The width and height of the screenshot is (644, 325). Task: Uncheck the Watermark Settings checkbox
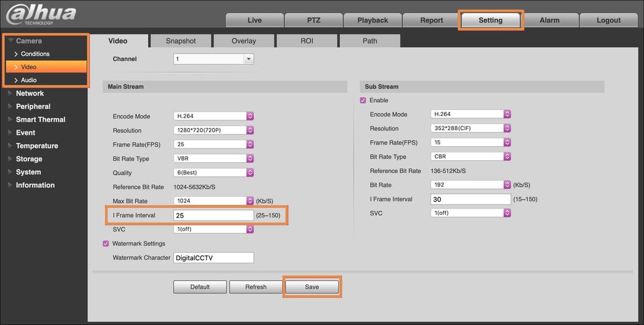coord(106,244)
